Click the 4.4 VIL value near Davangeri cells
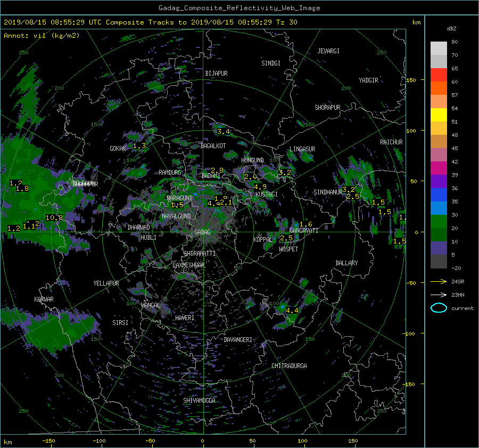The height and width of the screenshot is (448, 479). click(292, 311)
